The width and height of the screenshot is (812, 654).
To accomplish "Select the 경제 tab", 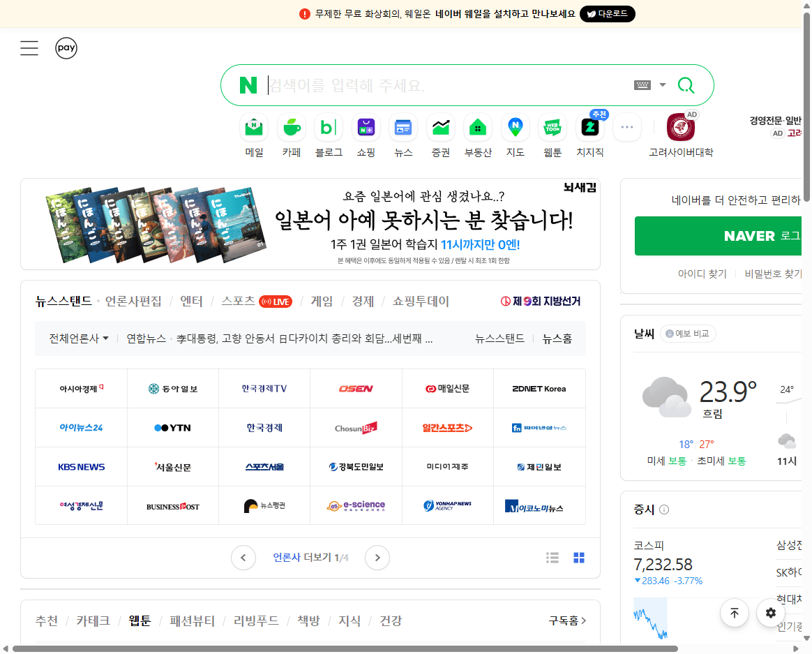I will coord(363,301).
